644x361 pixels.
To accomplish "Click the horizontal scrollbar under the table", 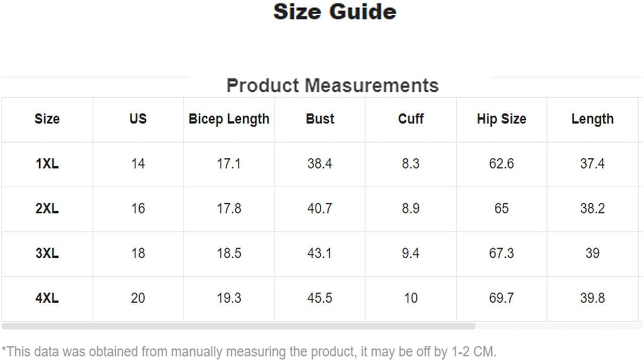I will 238,326.
